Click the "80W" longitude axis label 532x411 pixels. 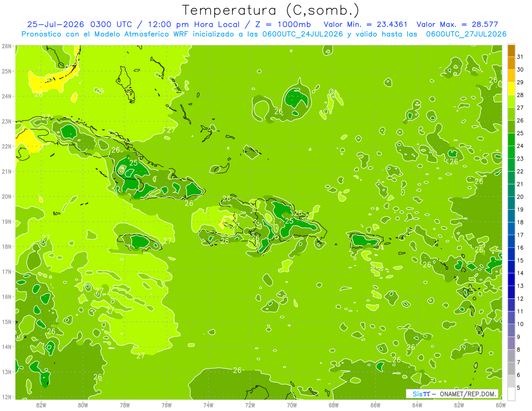click(83, 405)
